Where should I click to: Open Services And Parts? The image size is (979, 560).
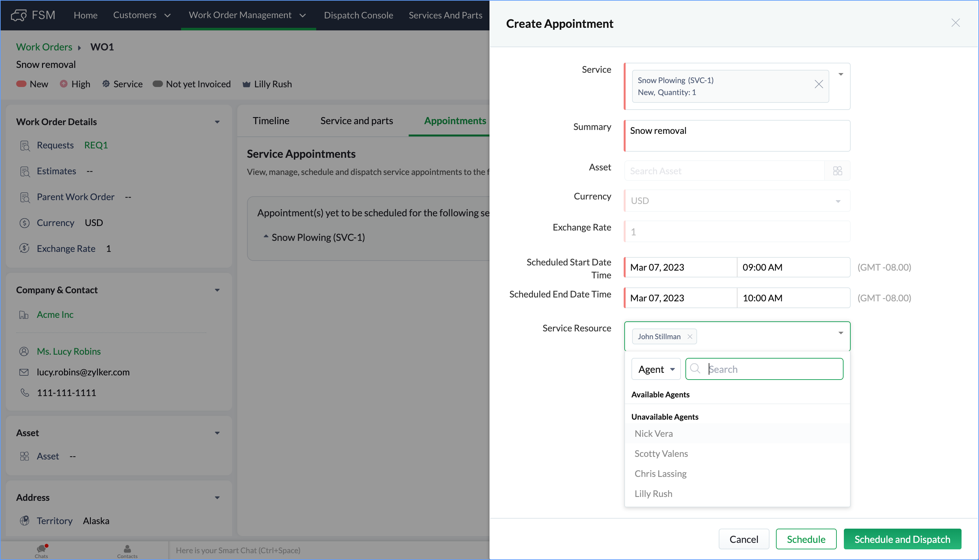[445, 15]
